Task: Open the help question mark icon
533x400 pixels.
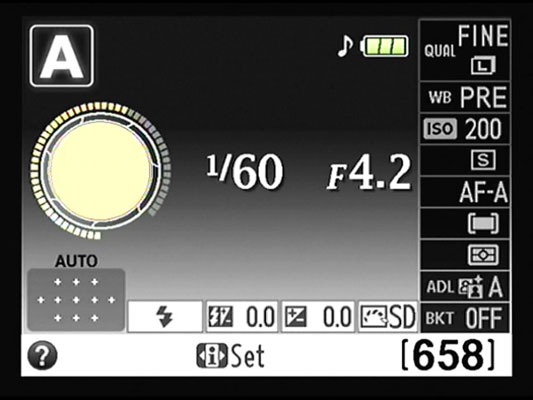Action: (x=42, y=355)
